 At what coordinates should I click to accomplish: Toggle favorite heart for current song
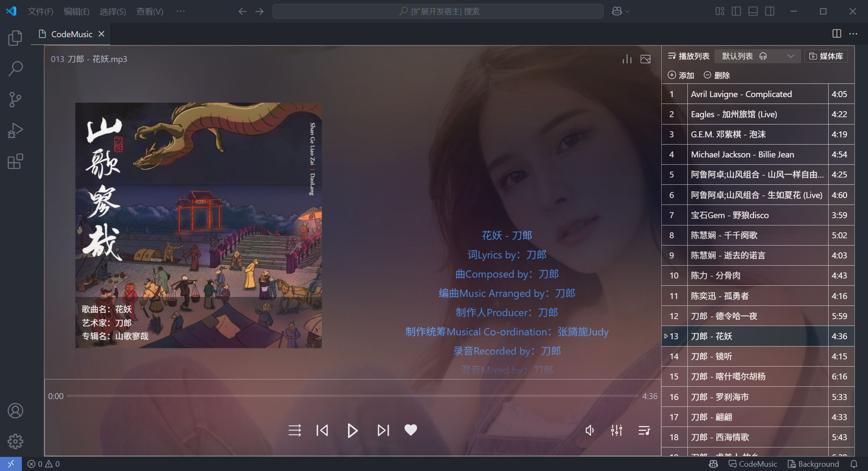(x=410, y=430)
